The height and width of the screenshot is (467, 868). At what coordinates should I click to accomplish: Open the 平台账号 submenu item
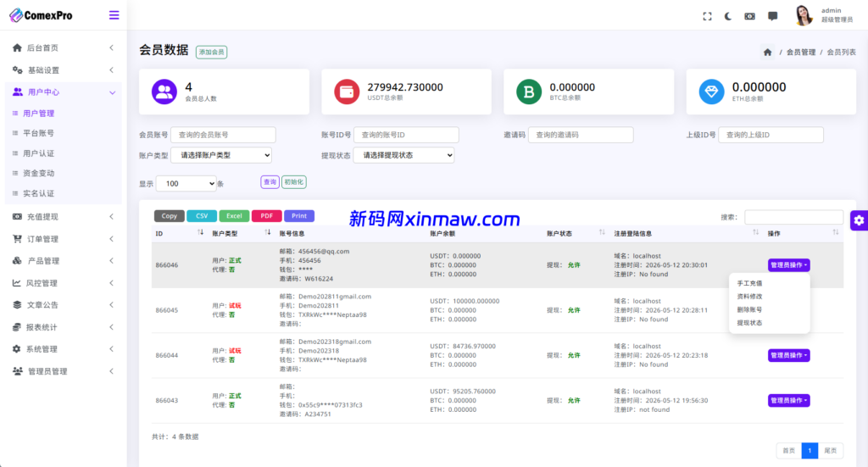point(38,133)
